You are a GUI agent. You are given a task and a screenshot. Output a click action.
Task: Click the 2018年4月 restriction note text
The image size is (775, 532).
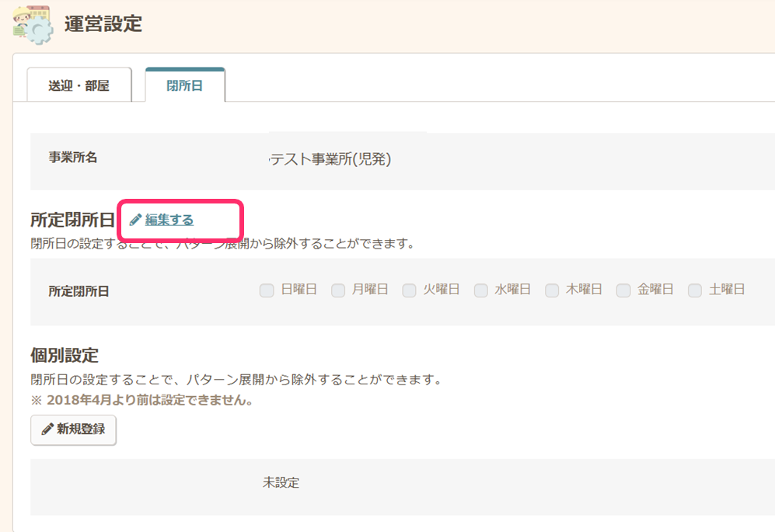(142, 401)
